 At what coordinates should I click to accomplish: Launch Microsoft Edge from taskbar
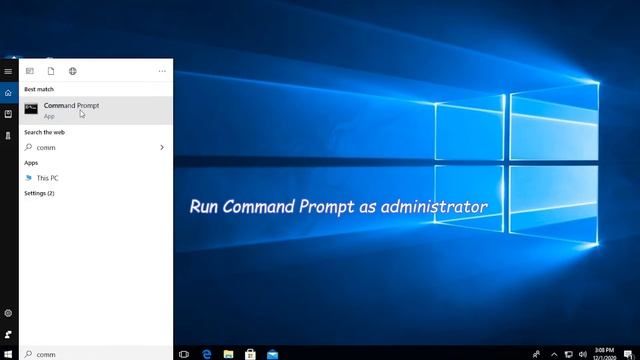[x=207, y=354]
